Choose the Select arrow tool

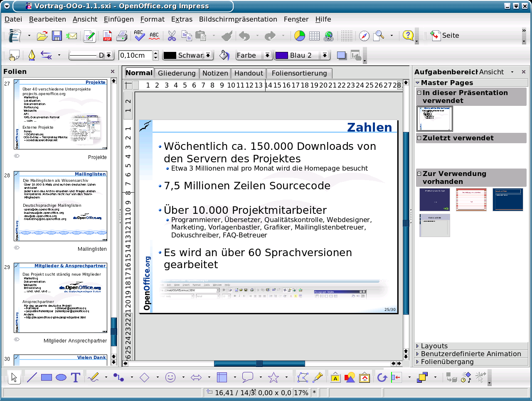tap(14, 377)
